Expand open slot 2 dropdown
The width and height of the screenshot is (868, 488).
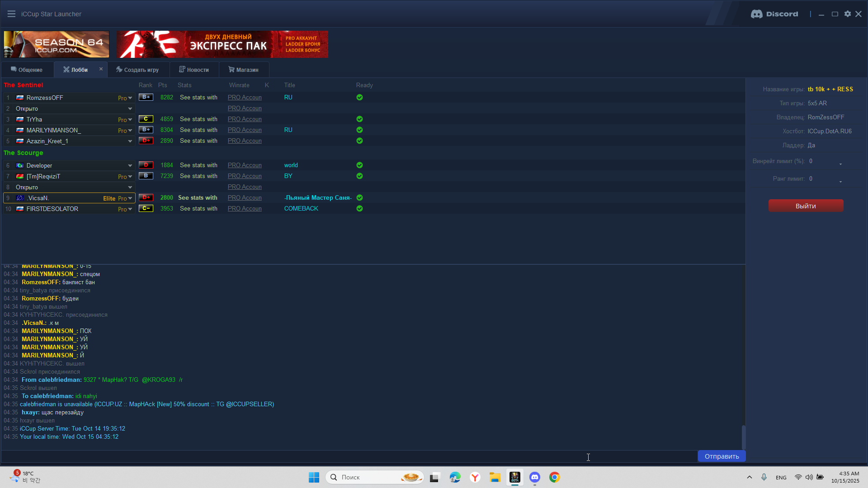(130, 108)
